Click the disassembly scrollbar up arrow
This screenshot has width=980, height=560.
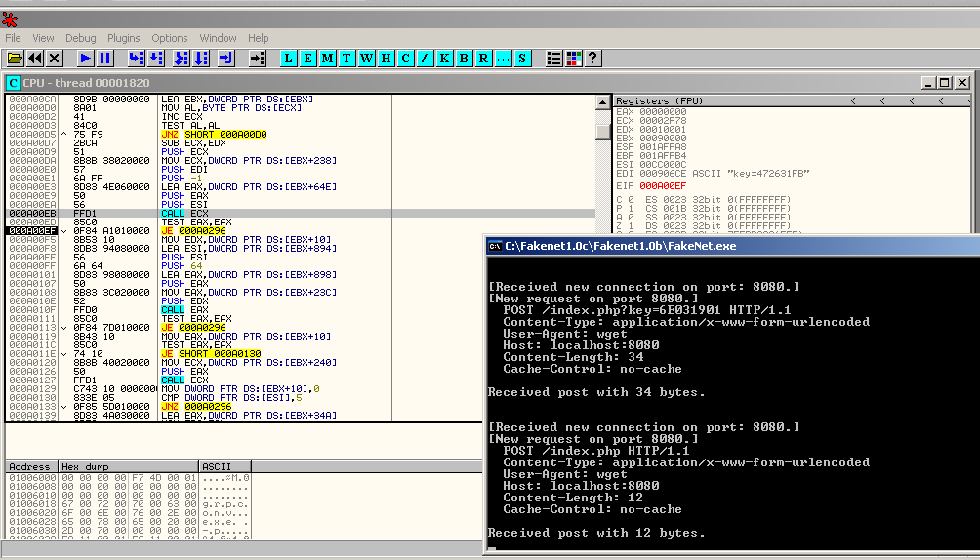[x=602, y=101]
